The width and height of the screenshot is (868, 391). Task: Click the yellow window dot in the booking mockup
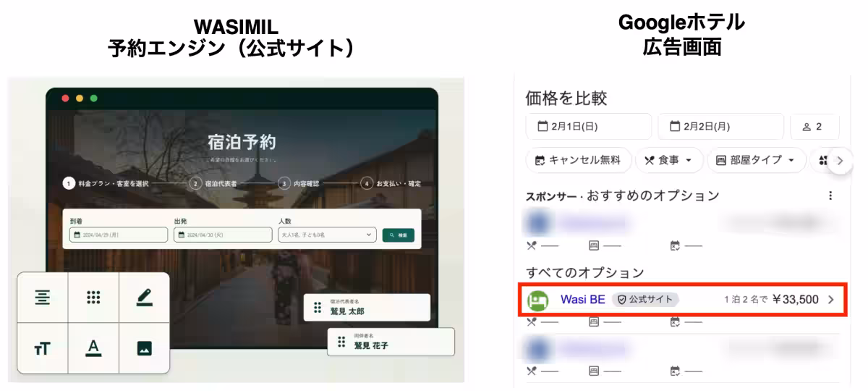click(x=80, y=98)
